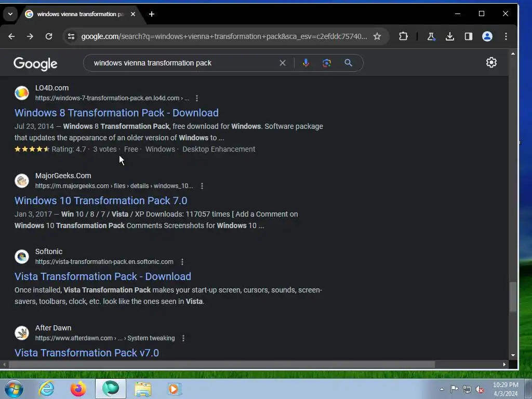
Task: Click the horizontal scrollbar thumb
Action: pyautogui.click(x=221, y=364)
